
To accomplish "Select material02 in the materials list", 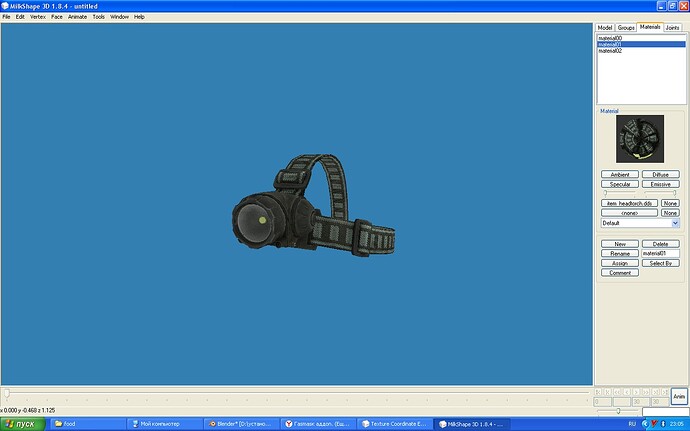I will (x=611, y=51).
